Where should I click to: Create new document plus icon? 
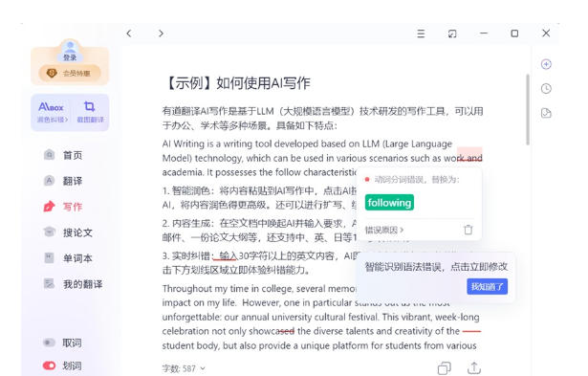(546, 64)
